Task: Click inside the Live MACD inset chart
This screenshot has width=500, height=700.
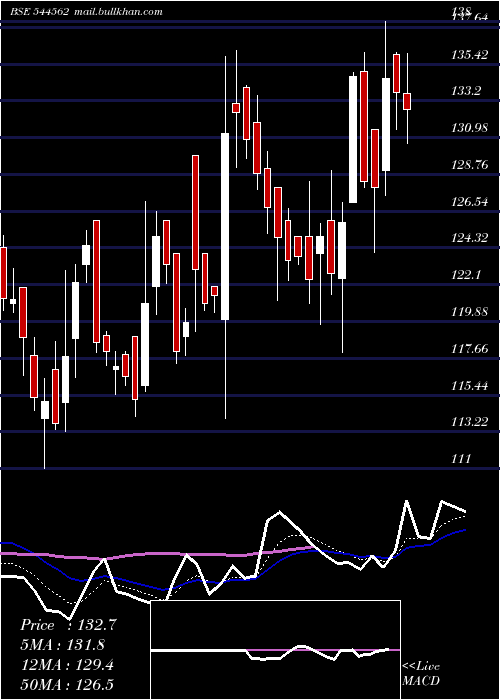Action: [275, 650]
